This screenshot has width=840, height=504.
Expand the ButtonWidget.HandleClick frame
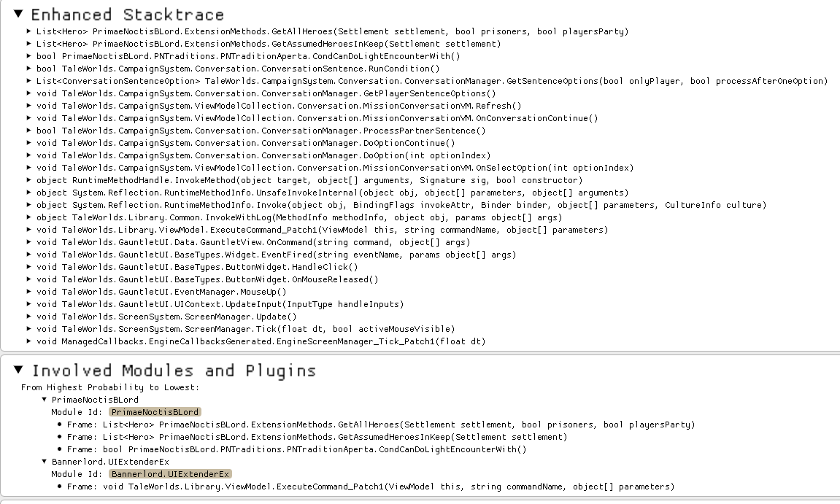click(x=29, y=267)
